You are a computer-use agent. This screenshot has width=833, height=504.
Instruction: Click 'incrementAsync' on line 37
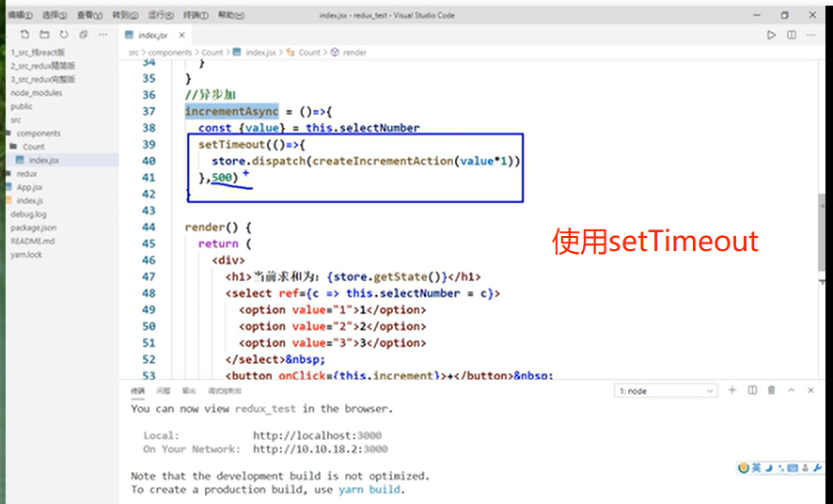[x=231, y=112]
